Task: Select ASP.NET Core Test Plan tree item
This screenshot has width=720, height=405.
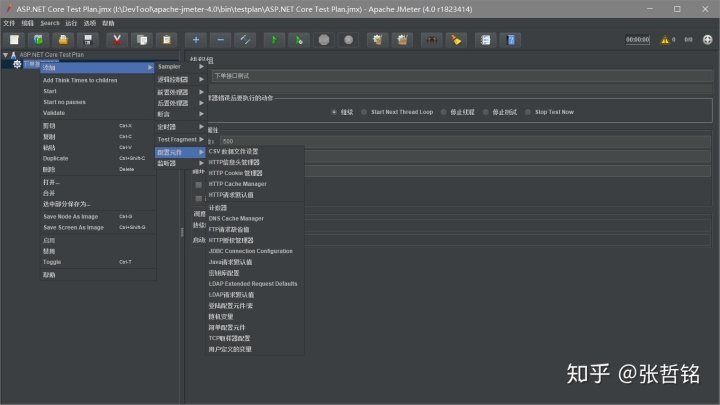Action: (51, 55)
